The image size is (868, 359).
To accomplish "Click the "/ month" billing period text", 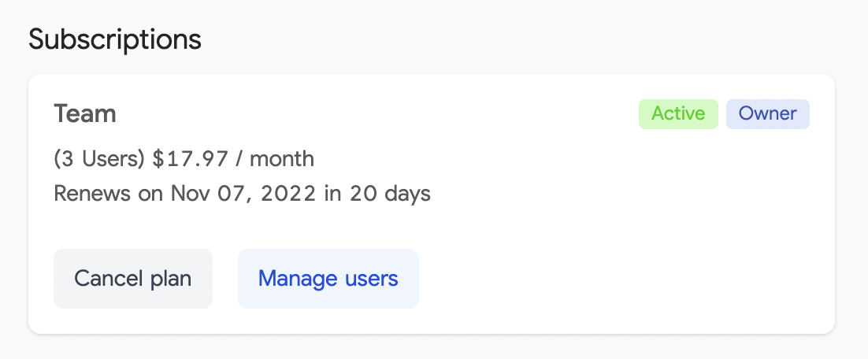I will [x=276, y=159].
